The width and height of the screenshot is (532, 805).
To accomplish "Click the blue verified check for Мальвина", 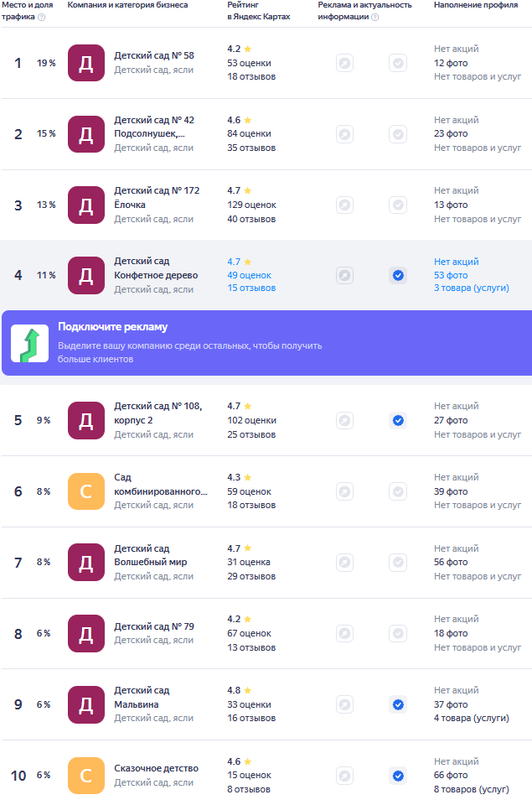I will (x=398, y=704).
